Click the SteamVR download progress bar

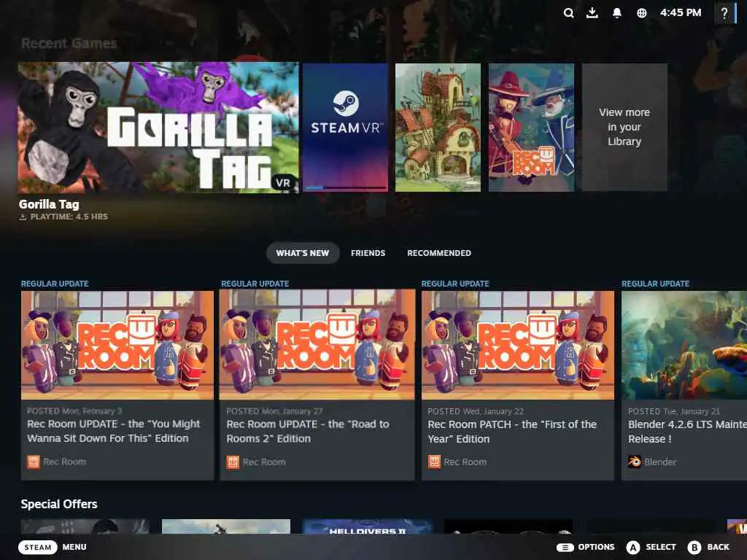tap(346, 188)
